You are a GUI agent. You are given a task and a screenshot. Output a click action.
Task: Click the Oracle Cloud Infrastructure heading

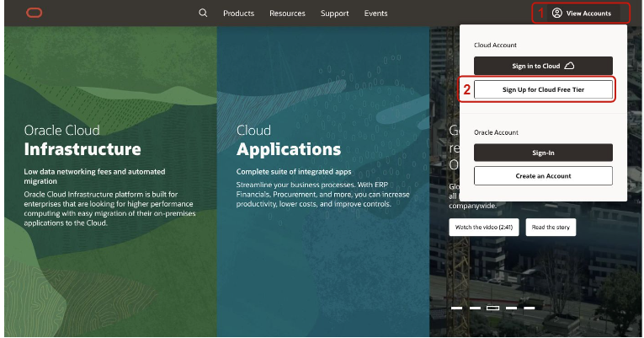tap(82, 141)
